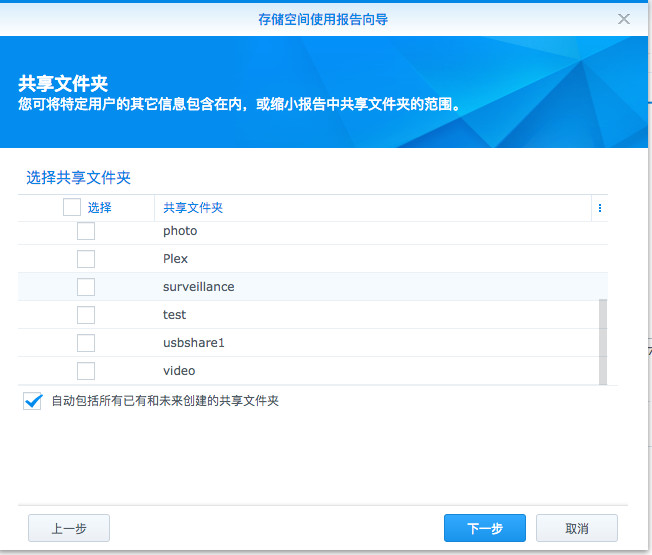Click the folder list vertical scrollbar
652x555 pixels.
[603, 342]
